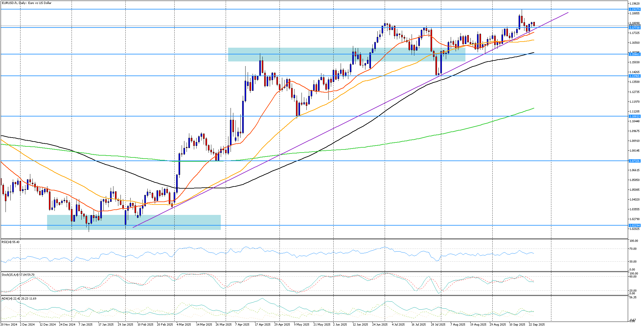Image resolution: width=644 pixels, height=328 pixels.
Task: Select the 1.07326 price level tag
Action: coord(634,161)
